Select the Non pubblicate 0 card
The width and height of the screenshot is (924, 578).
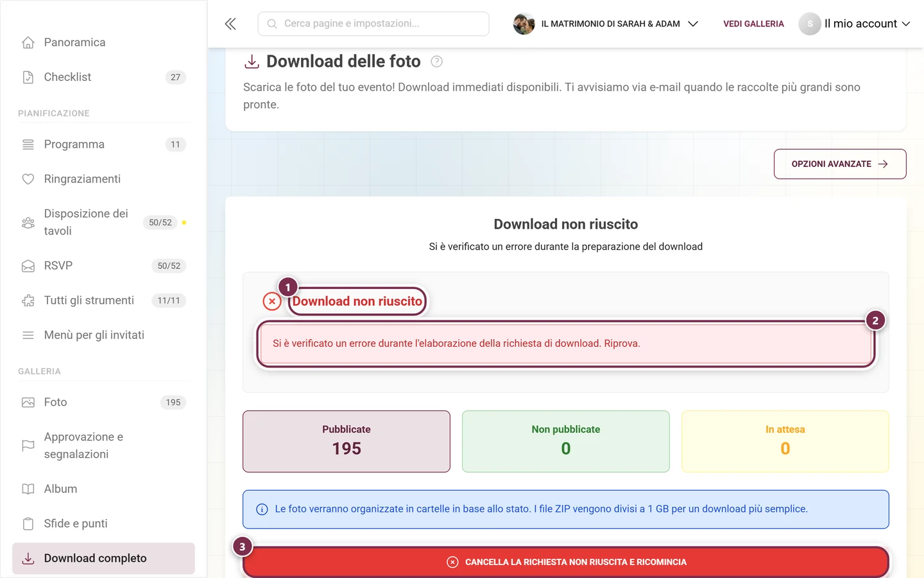click(566, 441)
